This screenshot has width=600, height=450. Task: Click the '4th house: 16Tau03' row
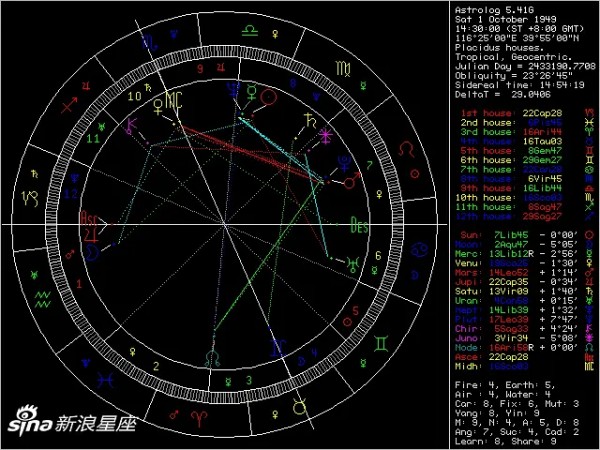[x=527, y=141]
